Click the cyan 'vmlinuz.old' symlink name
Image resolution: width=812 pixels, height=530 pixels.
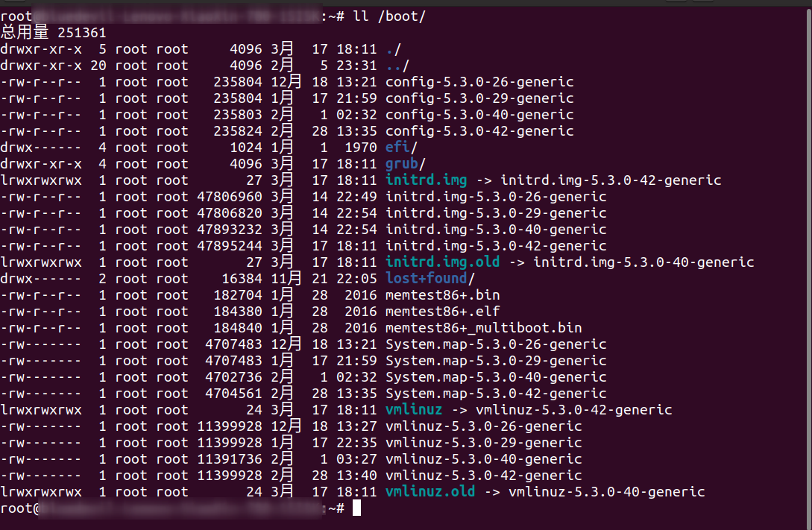point(430,492)
